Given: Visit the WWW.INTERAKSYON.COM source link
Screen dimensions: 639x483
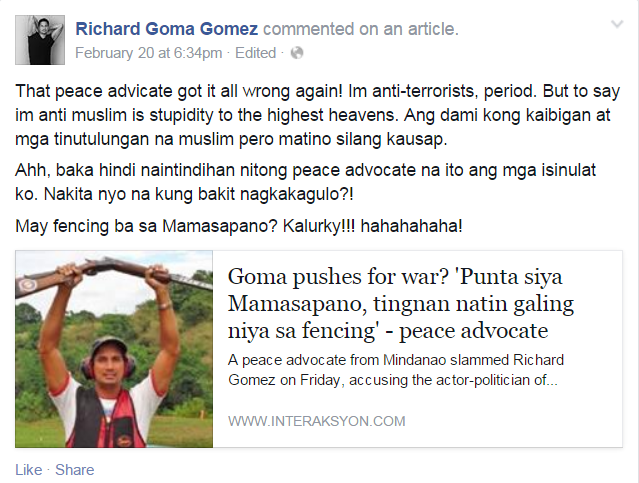Looking at the screenshot, I should click(317, 421).
